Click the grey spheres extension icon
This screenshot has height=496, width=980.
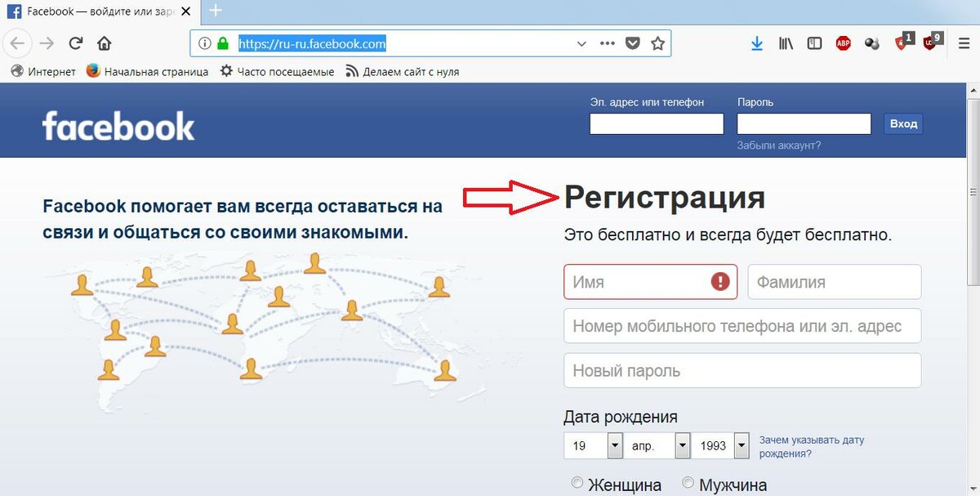point(872,43)
